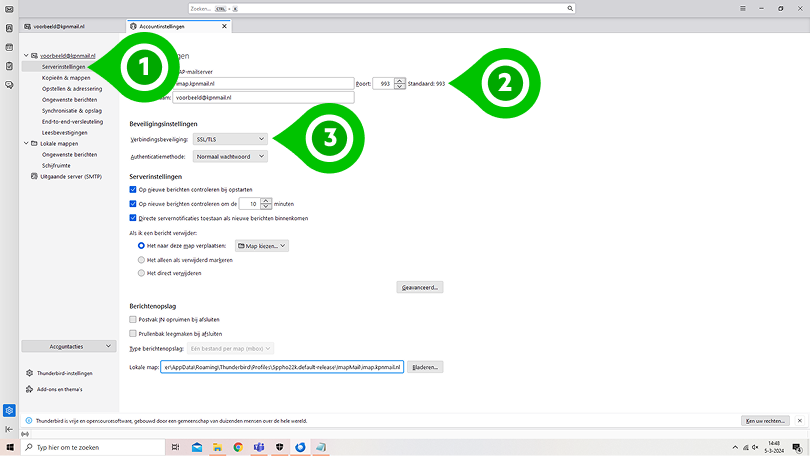Open the notification center icon in tray

tap(798, 447)
